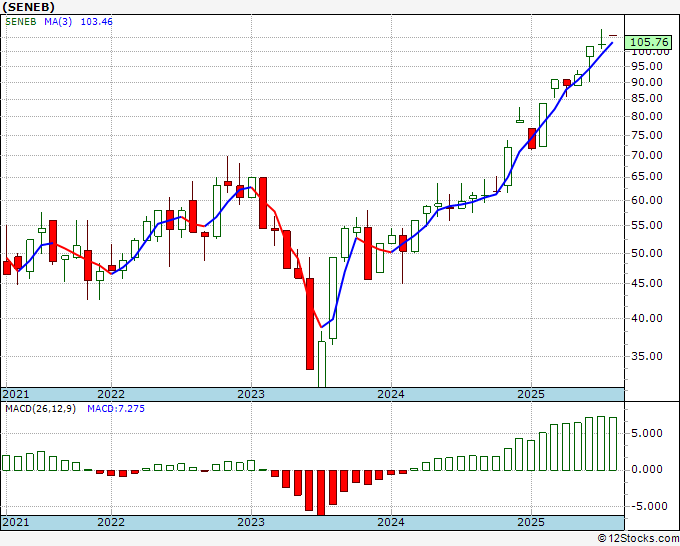
Task: Click the (SENEB) chart title
Action: click(28, 7)
